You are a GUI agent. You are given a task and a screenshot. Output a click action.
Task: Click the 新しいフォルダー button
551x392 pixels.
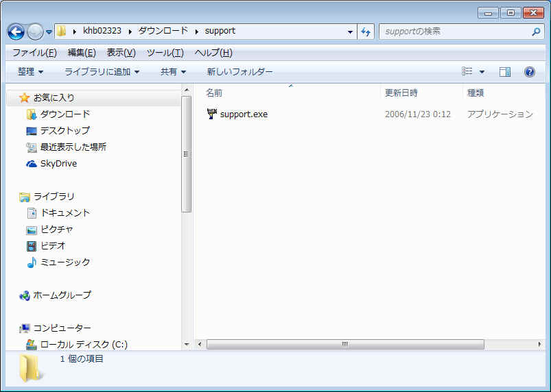coord(239,72)
